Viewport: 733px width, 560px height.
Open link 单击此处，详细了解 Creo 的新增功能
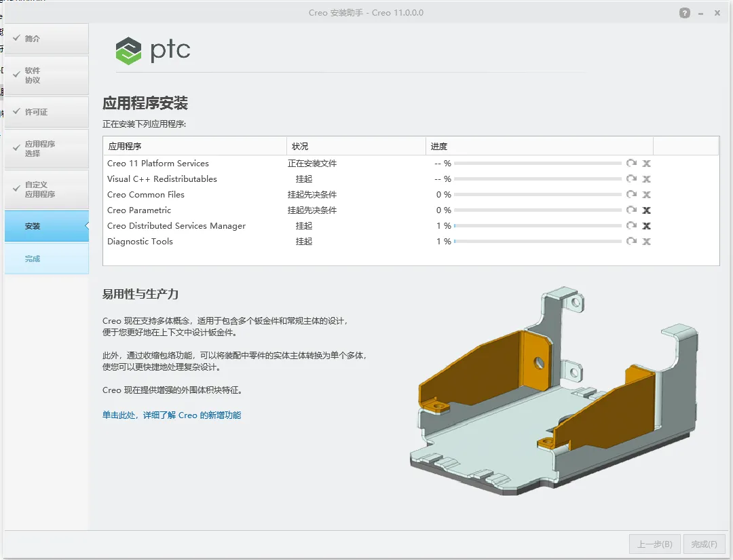[x=172, y=415]
